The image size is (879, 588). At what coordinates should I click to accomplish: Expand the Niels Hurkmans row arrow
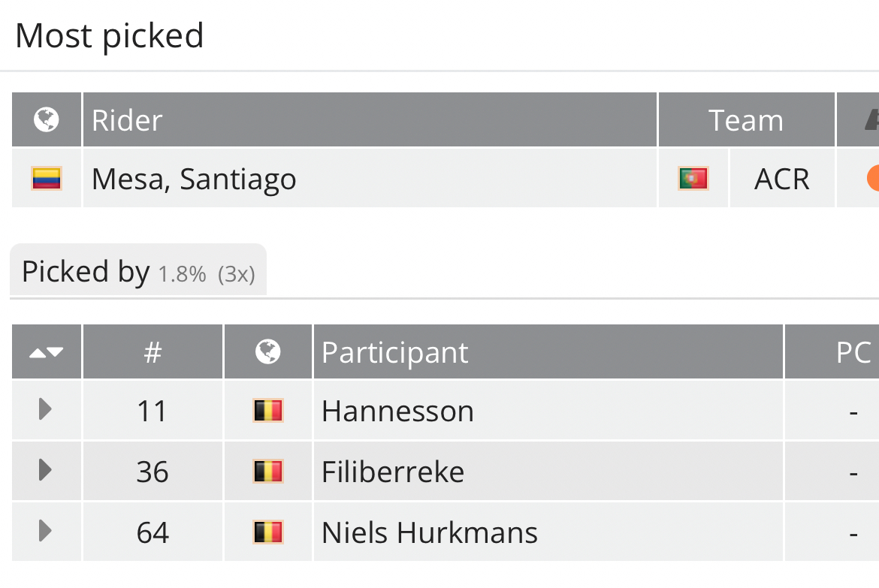46,532
